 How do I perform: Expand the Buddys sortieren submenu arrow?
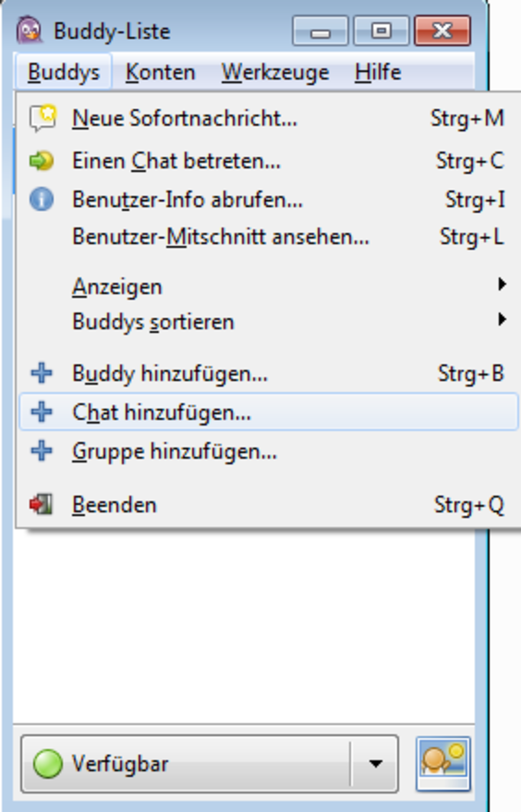click(502, 320)
